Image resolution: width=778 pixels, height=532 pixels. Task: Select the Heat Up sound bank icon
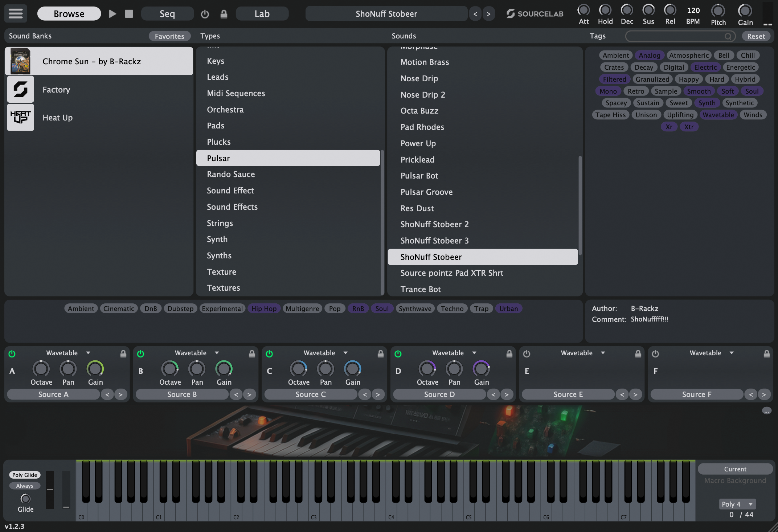click(20, 117)
